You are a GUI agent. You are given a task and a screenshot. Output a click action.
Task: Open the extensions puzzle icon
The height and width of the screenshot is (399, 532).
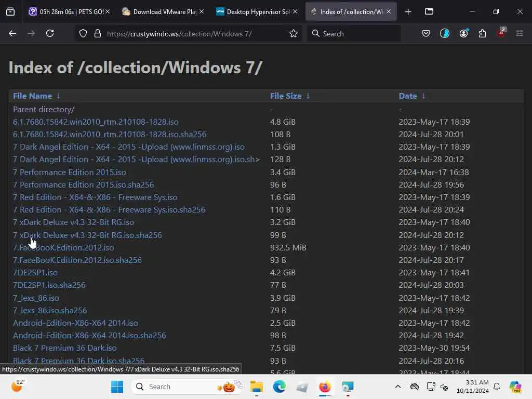(x=482, y=33)
